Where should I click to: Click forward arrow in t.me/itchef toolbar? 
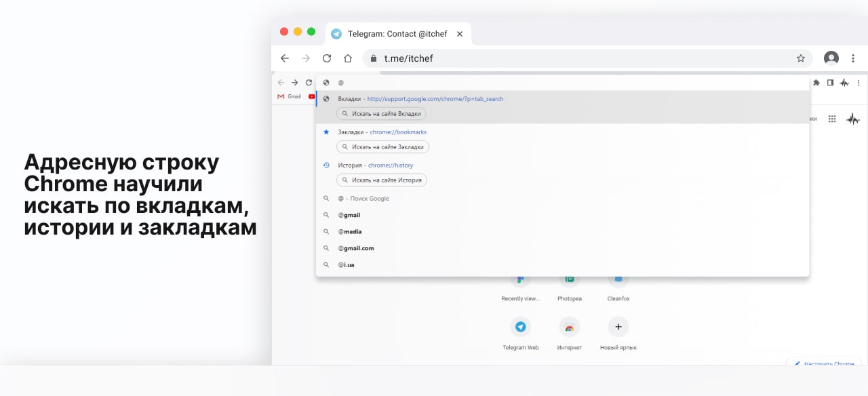click(306, 58)
